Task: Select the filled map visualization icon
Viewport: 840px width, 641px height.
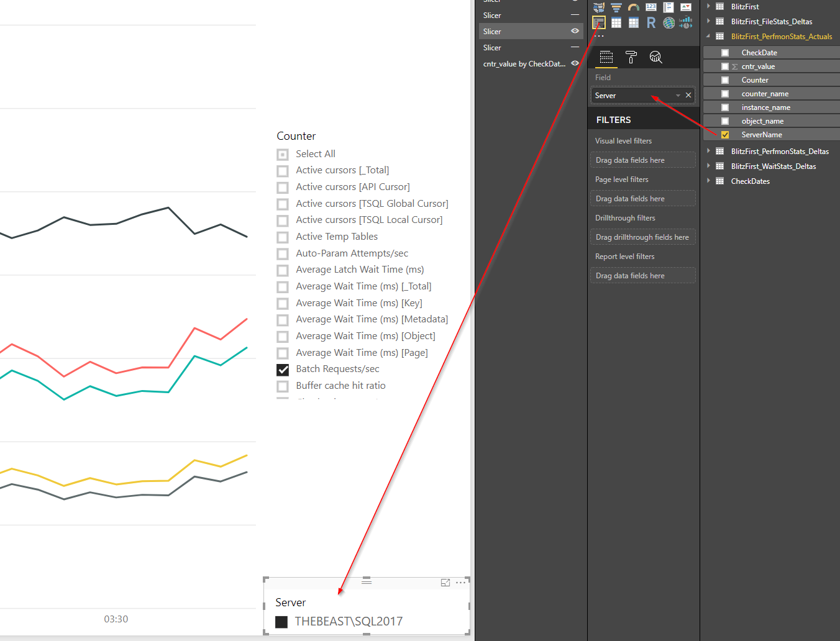Action: click(599, 7)
